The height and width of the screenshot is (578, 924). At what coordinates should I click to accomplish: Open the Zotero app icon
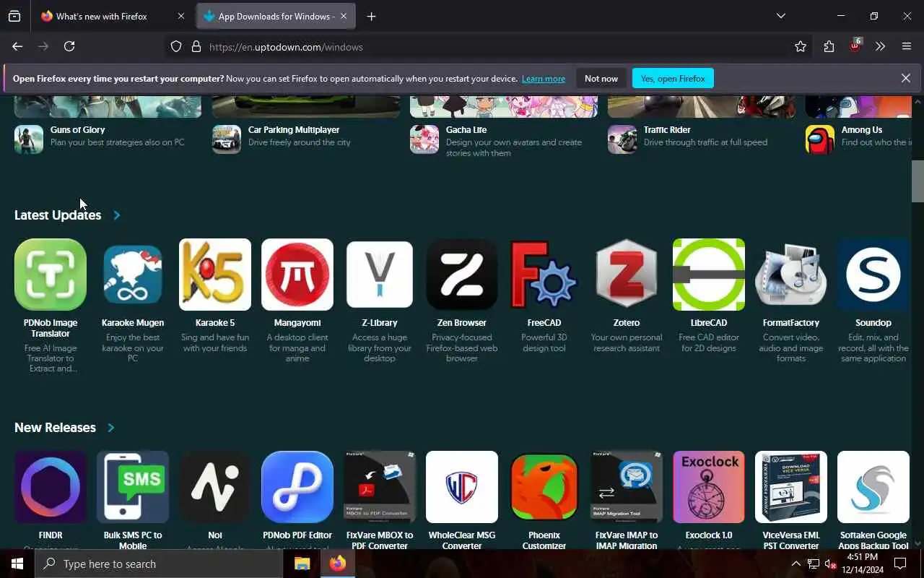coord(627,275)
